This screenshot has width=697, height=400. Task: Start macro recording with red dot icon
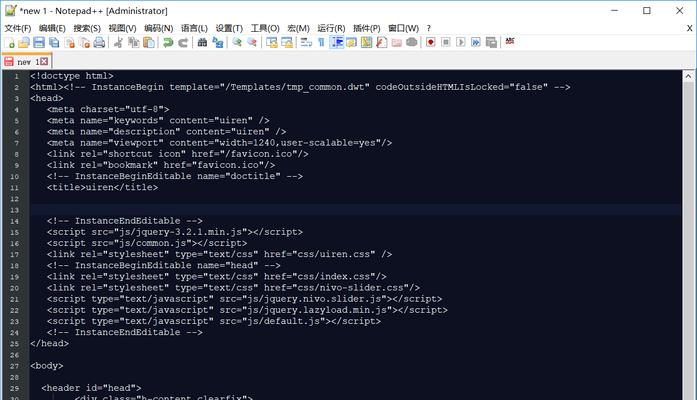(x=430, y=43)
